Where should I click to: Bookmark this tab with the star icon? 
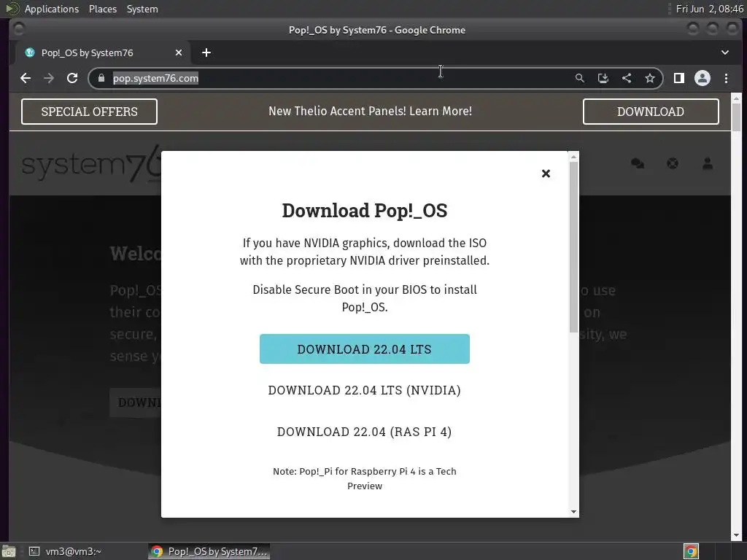pos(650,78)
